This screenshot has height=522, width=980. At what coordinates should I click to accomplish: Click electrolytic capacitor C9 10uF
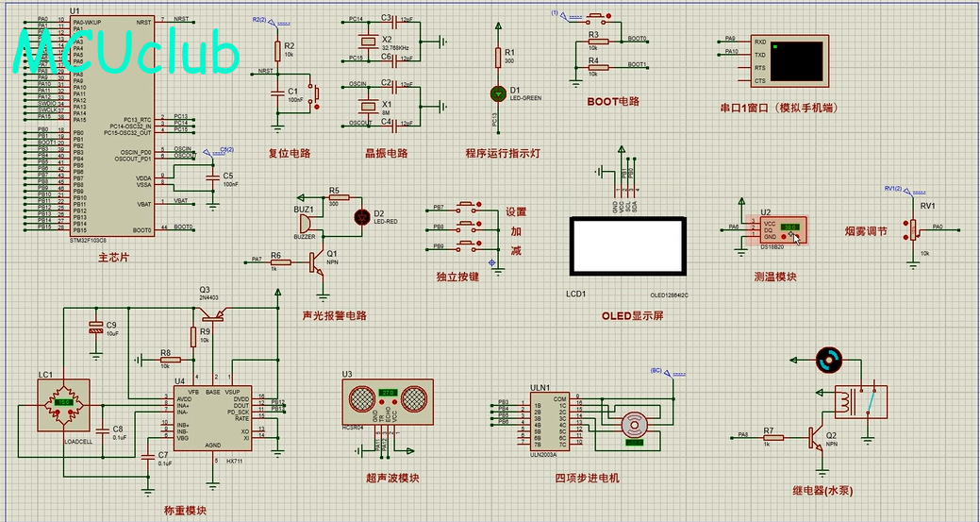point(95,328)
